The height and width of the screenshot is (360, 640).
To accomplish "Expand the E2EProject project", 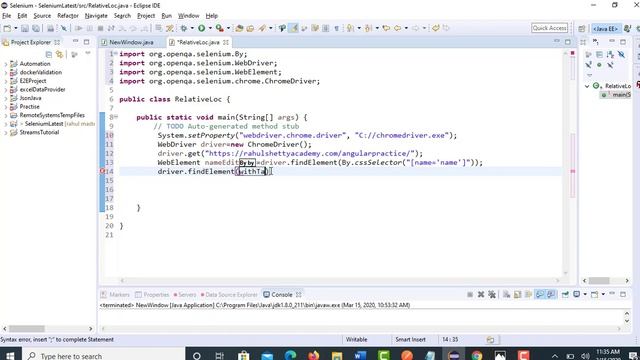I will click(6, 81).
